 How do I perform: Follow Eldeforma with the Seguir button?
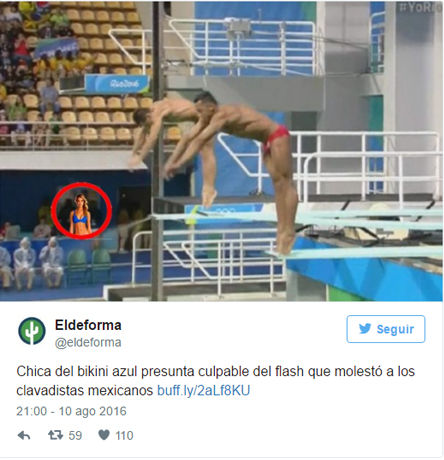coord(386,329)
